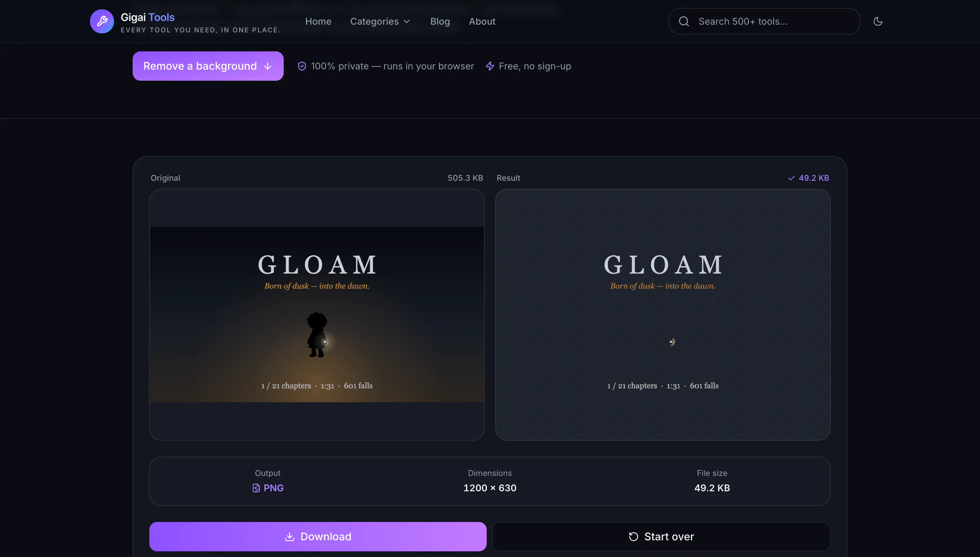Viewport: 980px width, 557px height.
Task: Click the '505.3 KB' original size
Action: click(x=465, y=178)
